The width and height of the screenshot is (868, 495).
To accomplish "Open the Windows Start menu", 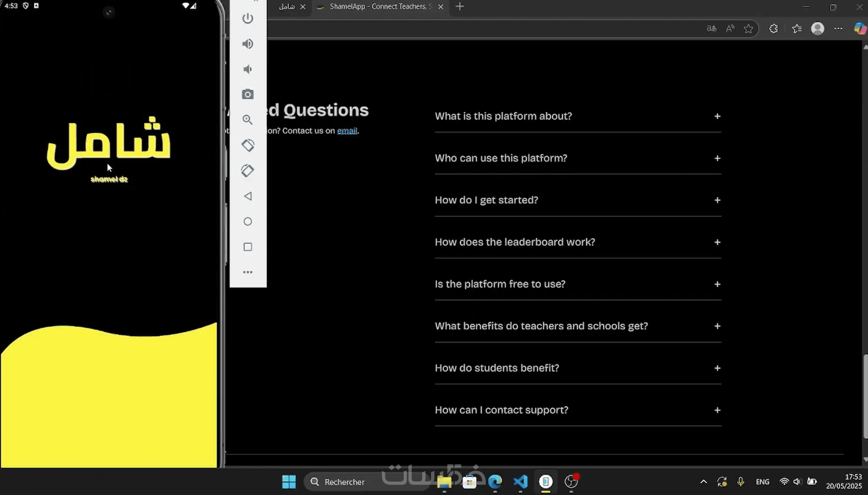I will [x=289, y=482].
